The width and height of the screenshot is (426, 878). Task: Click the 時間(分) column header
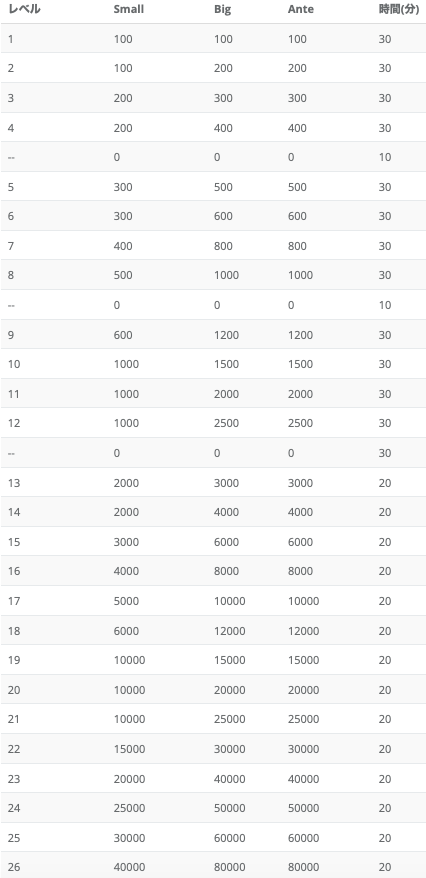tap(399, 10)
